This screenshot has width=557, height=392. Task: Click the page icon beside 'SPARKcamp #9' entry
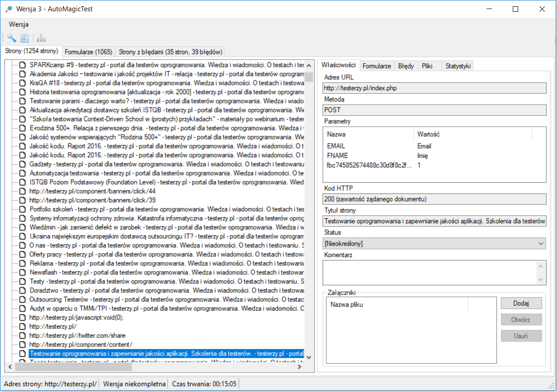[23, 65]
